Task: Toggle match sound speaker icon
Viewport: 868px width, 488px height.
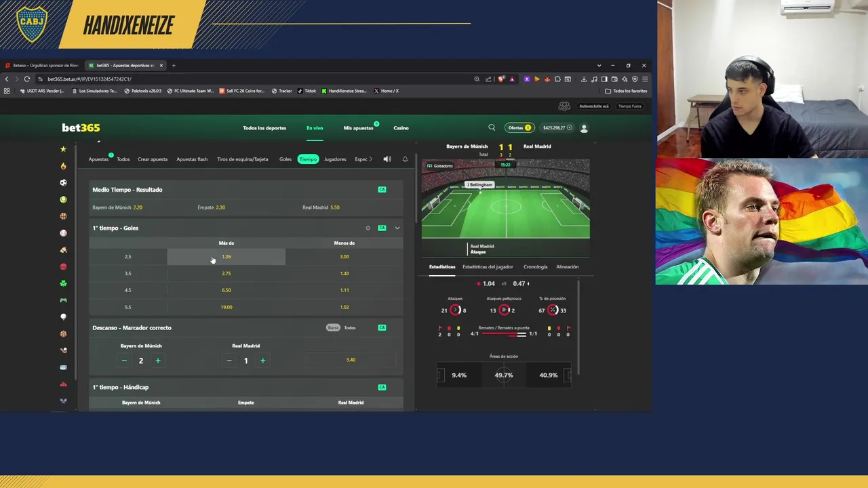Action: tap(387, 159)
